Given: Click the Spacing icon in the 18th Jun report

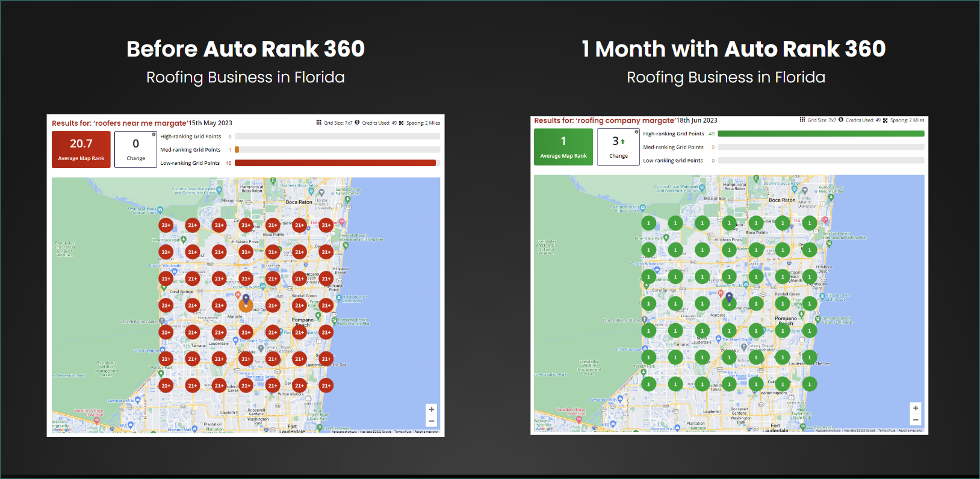Looking at the screenshot, I should [x=885, y=120].
